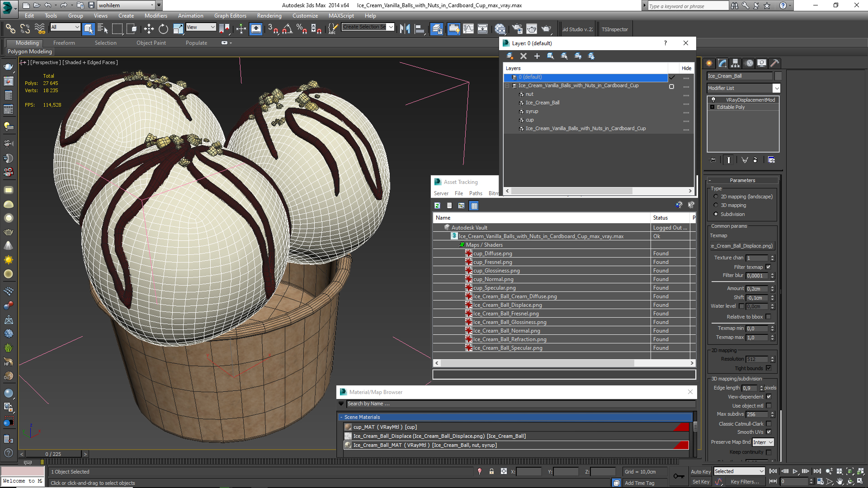Viewport: 868px width, 488px height.
Task: Switch to the Freeform ribbon tab
Action: point(64,43)
